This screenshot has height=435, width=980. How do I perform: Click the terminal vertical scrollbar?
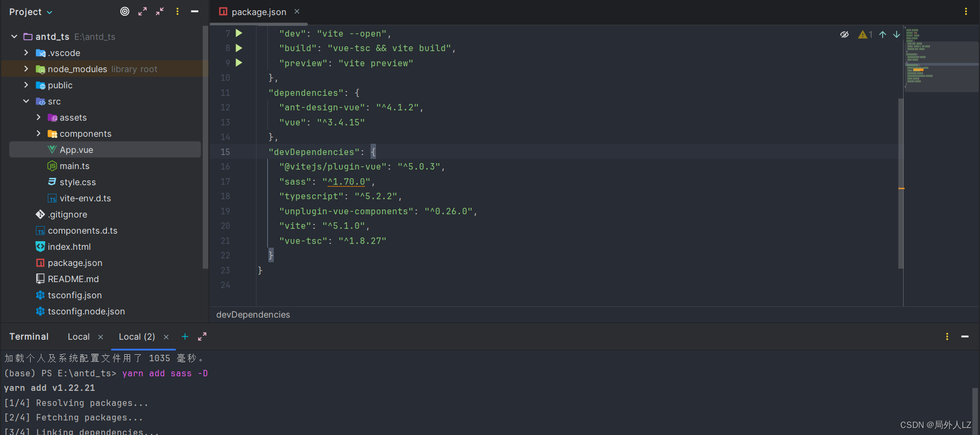pos(975,410)
